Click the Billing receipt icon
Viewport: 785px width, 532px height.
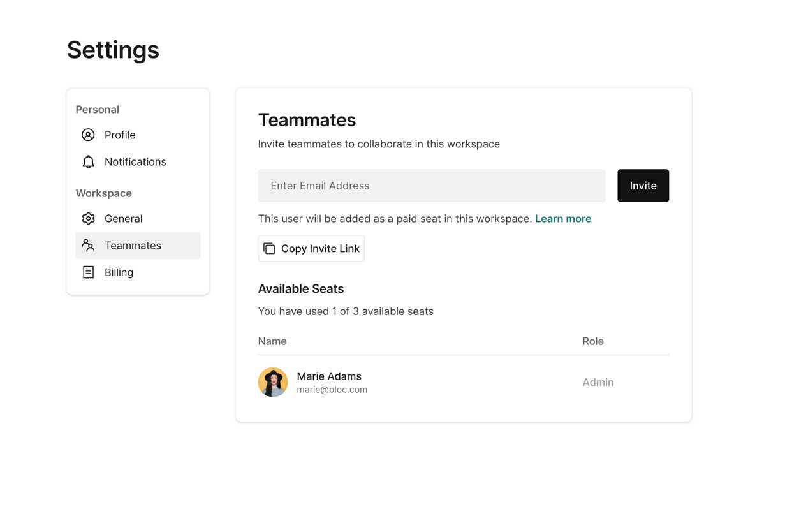(x=88, y=272)
